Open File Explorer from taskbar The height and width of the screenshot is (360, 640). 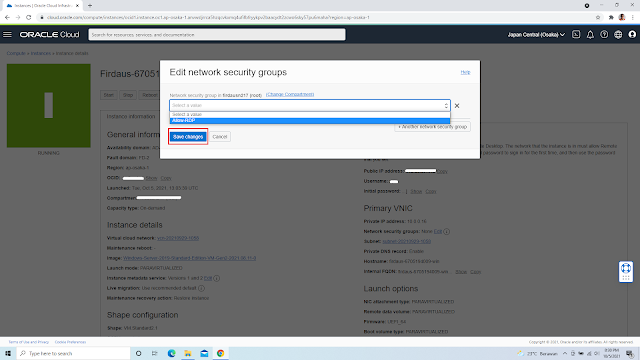(x=188, y=353)
